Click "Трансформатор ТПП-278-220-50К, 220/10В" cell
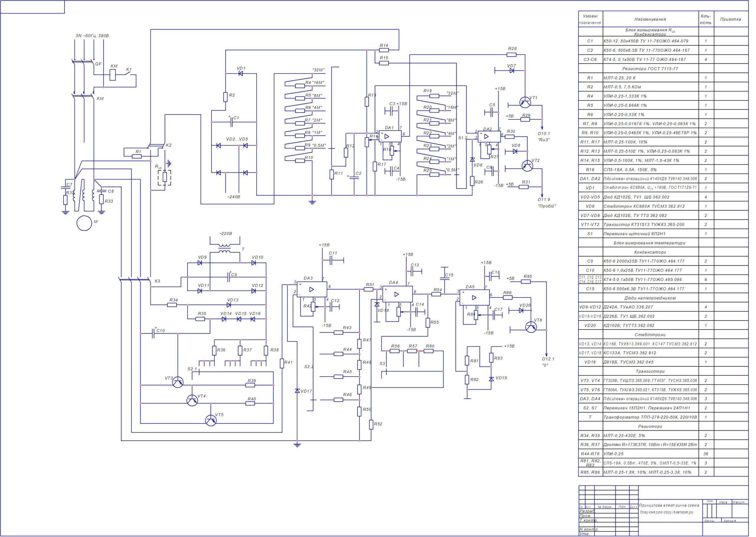 [651, 417]
